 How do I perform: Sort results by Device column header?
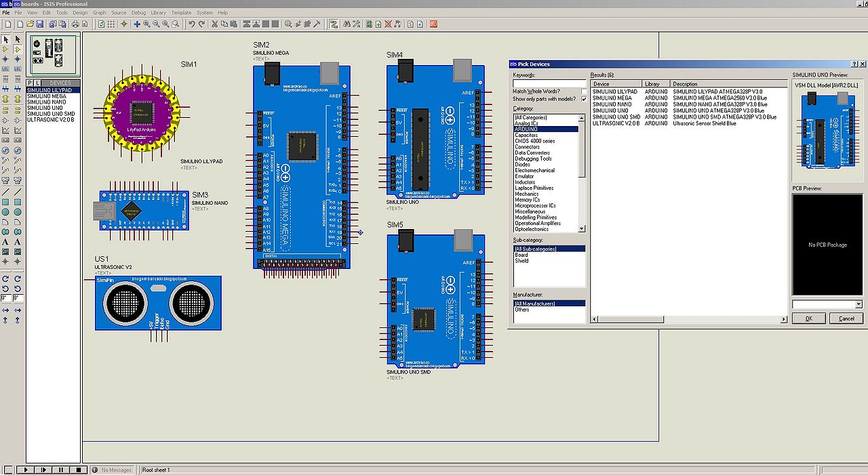(616, 84)
